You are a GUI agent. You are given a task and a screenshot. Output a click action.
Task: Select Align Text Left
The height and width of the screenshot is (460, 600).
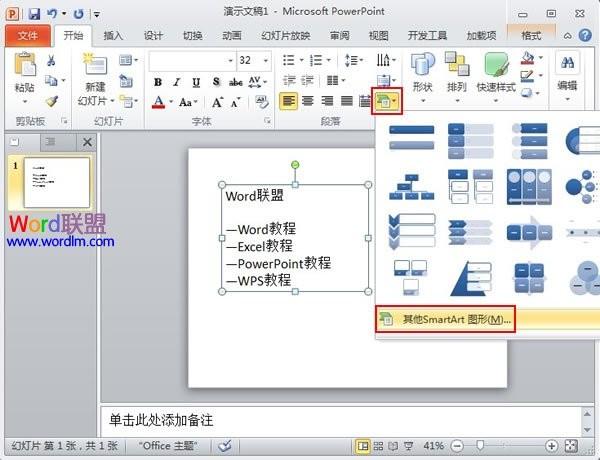pos(289,101)
